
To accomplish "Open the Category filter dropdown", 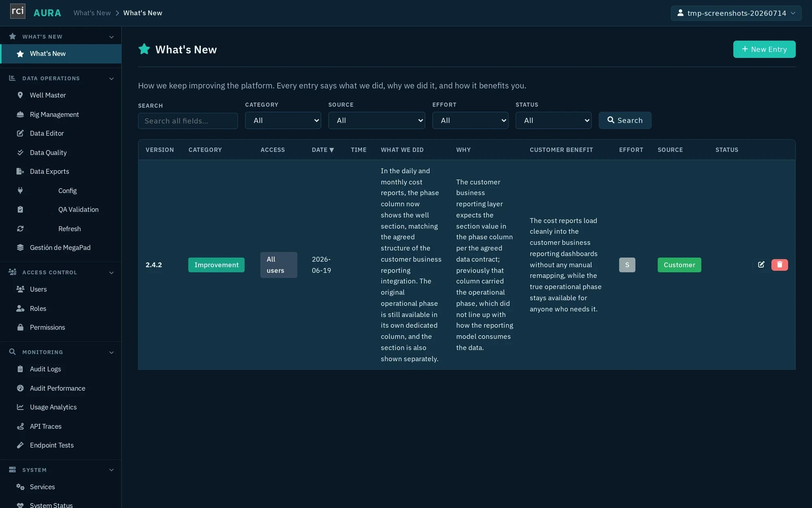I will tap(283, 120).
